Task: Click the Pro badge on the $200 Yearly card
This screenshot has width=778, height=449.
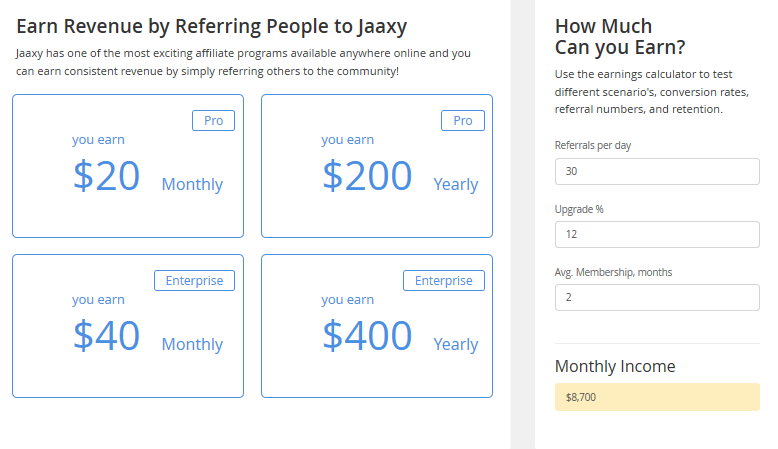Action: tap(462, 121)
